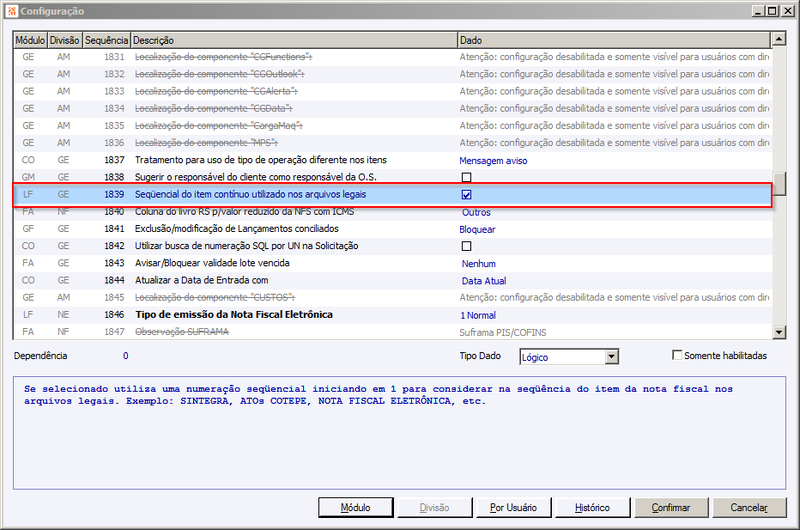The height and width of the screenshot is (530, 800).
Task: Sort by the Sequência column header
Action: click(106, 40)
